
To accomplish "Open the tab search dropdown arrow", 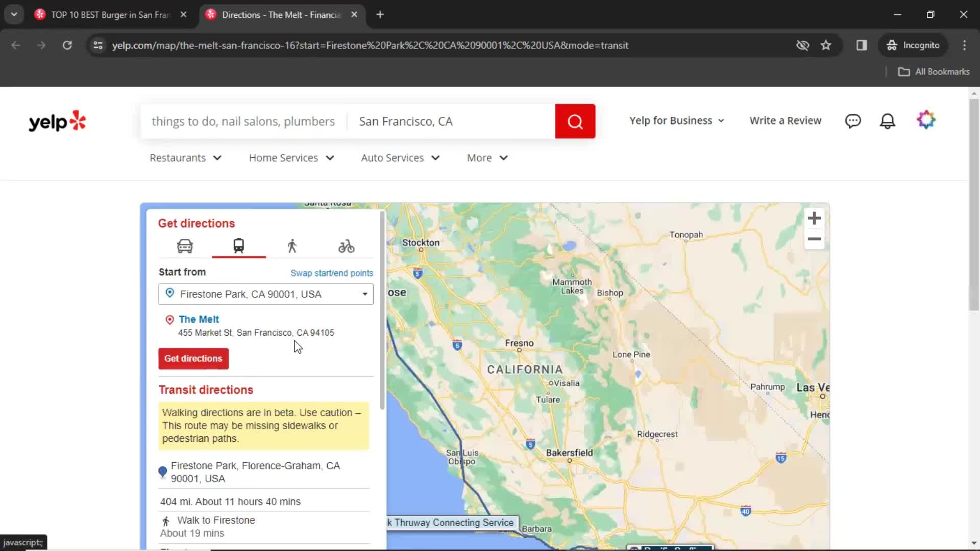I will click(14, 15).
